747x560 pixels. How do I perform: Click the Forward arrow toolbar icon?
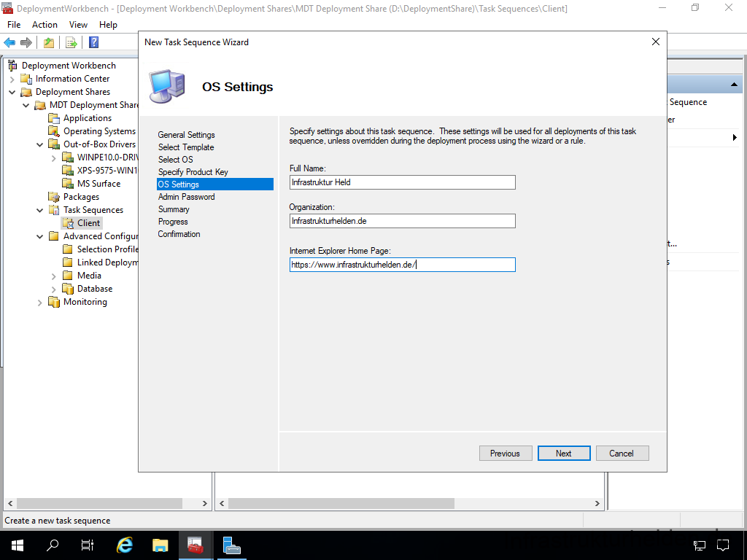[x=26, y=42]
